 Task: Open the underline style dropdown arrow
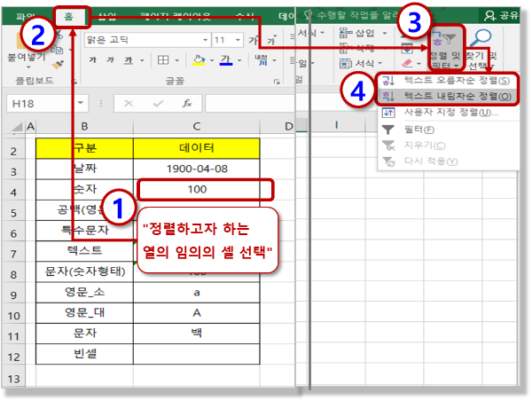point(142,60)
